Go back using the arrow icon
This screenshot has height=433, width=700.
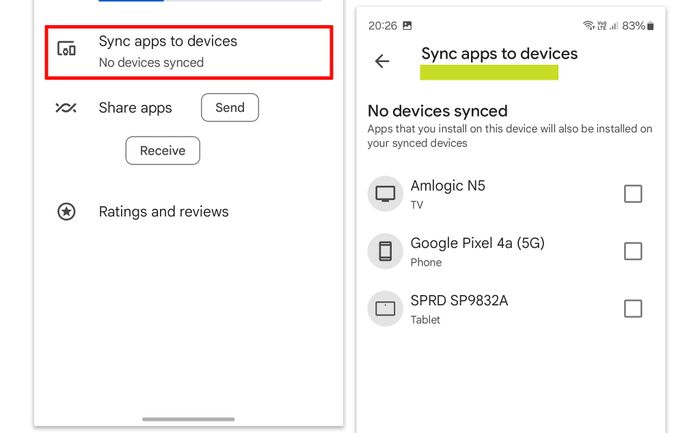click(382, 61)
